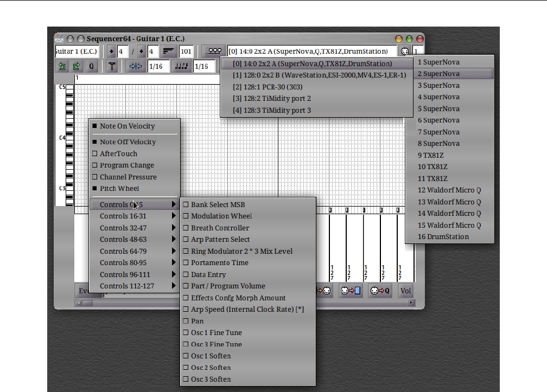Choose channel 16 DrumStation
The height and width of the screenshot is (392, 547).
click(x=450, y=237)
